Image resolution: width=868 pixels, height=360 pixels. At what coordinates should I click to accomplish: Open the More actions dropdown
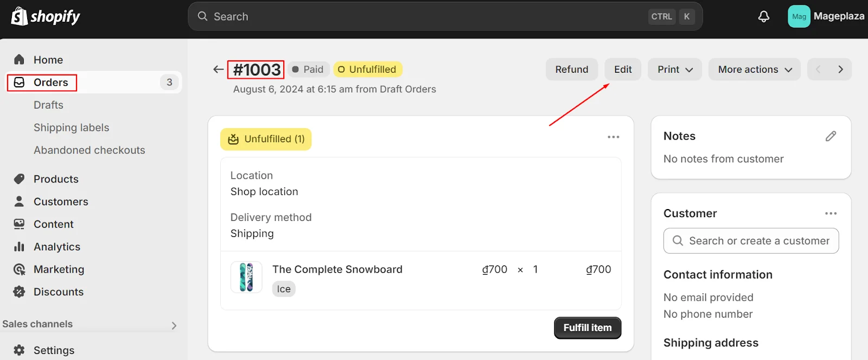pos(754,70)
